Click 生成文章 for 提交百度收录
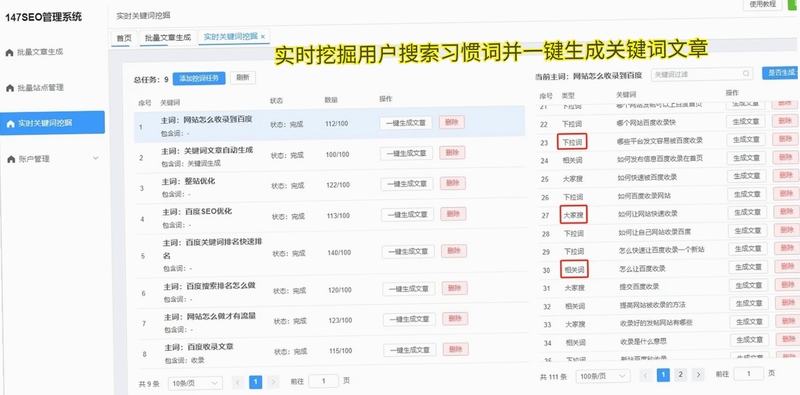This screenshot has height=395, width=800. (x=748, y=285)
